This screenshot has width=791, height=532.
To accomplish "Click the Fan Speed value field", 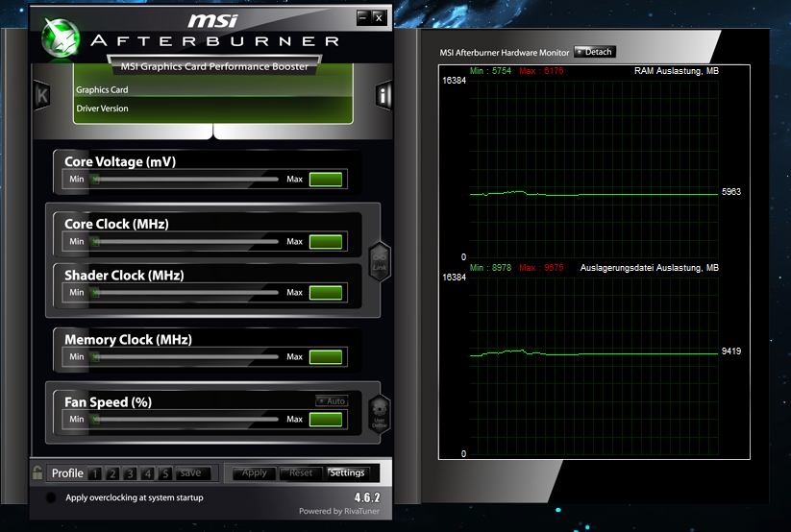I will tap(326, 419).
